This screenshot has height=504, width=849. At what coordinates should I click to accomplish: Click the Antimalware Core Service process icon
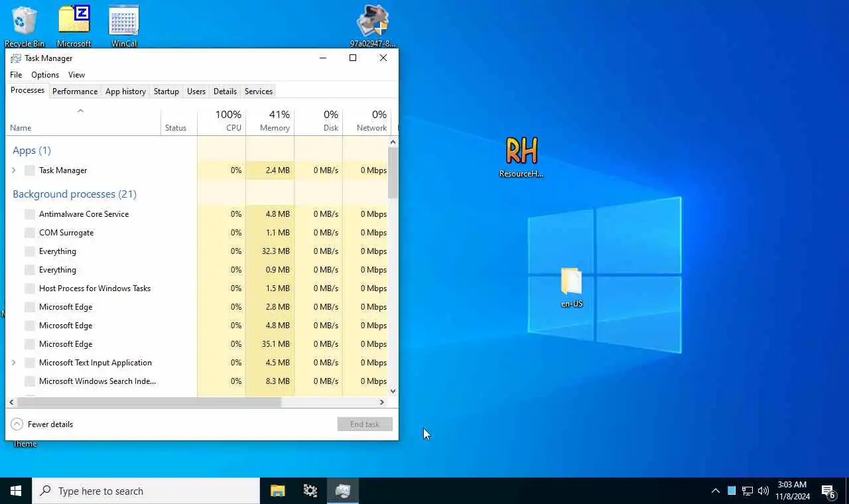pos(29,214)
